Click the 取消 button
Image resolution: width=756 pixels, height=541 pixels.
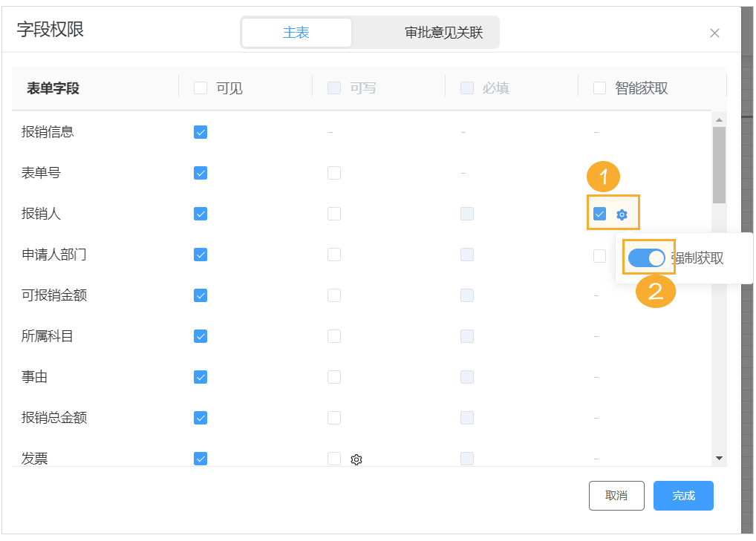click(x=616, y=495)
